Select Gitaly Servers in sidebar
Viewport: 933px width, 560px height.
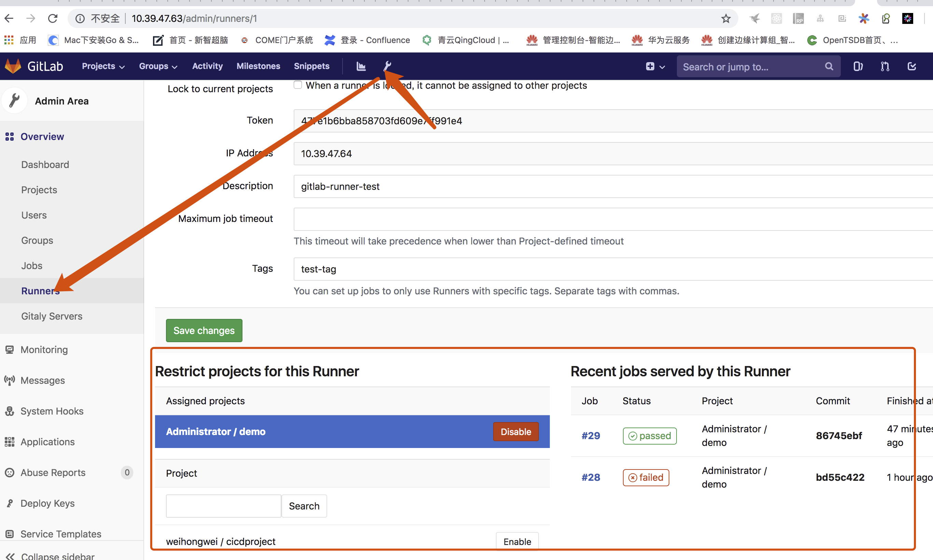tap(52, 316)
